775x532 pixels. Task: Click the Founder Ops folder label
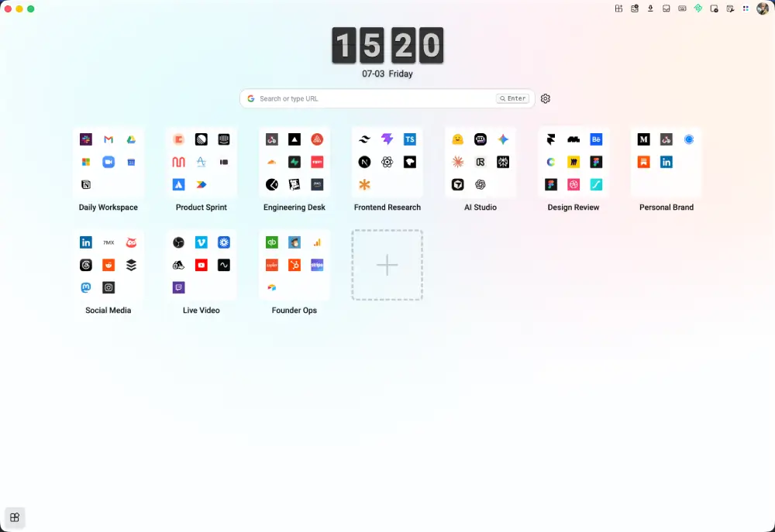click(x=294, y=311)
